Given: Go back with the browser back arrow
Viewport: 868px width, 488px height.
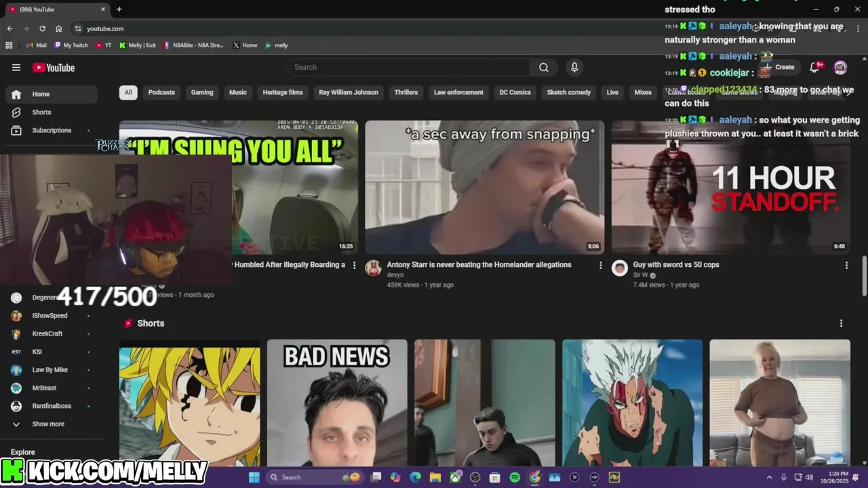Looking at the screenshot, I should (9, 28).
